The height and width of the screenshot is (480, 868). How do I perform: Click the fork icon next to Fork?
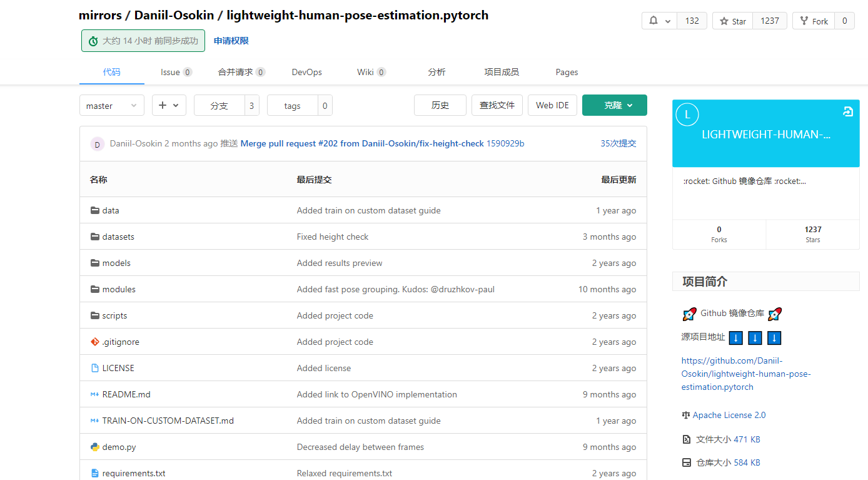[805, 21]
